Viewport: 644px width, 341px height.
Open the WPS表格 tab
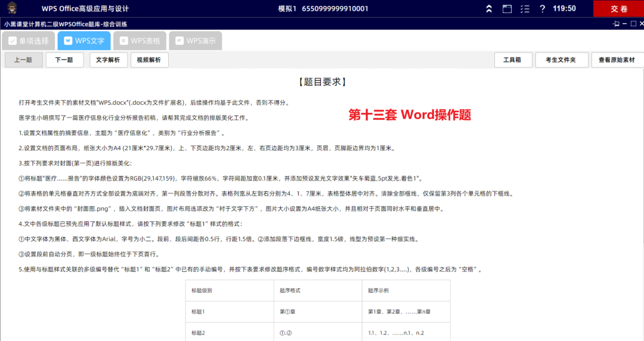pos(140,41)
